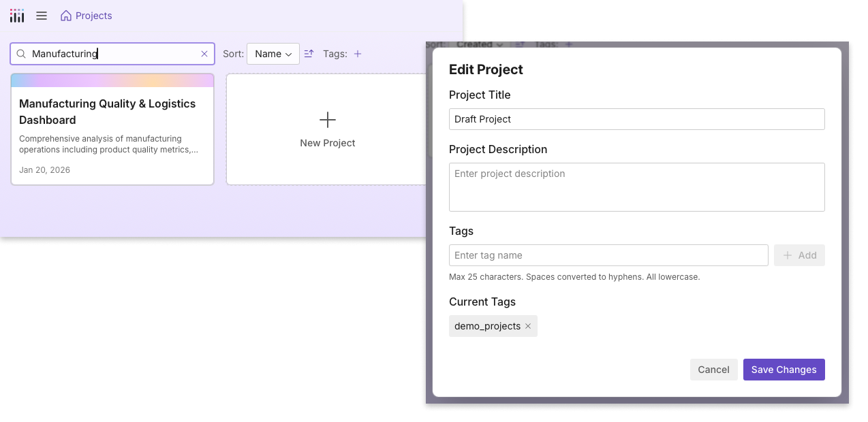Clear the Manufacturing search text
The height and width of the screenshot is (422, 868).
pyautogui.click(x=204, y=54)
